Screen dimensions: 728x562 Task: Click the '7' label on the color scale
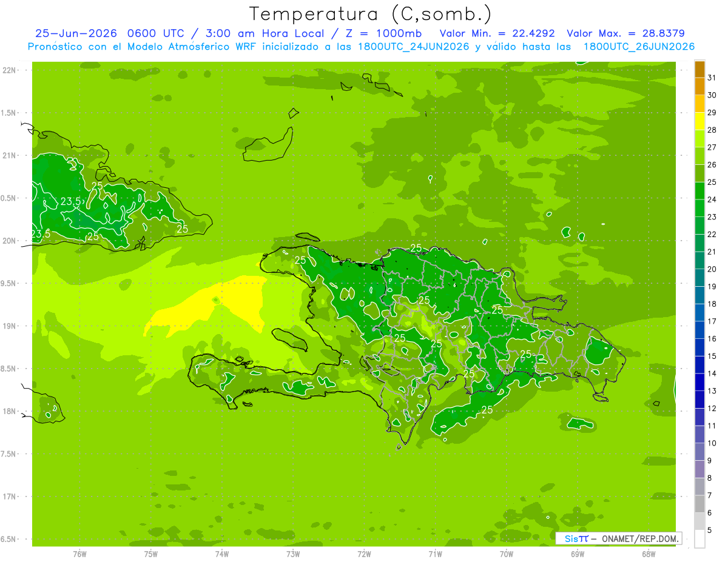710,496
